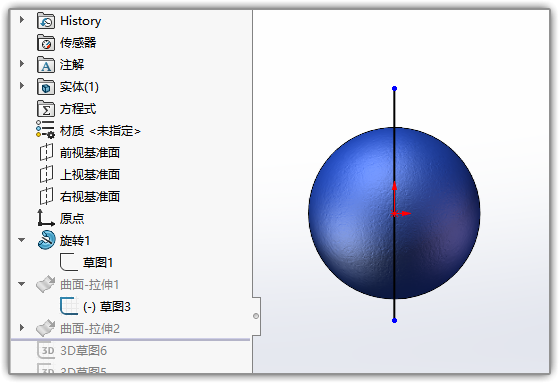The width and height of the screenshot is (559, 383).
Task: Click the 上视基准面 plane icon
Action: tap(46, 175)
